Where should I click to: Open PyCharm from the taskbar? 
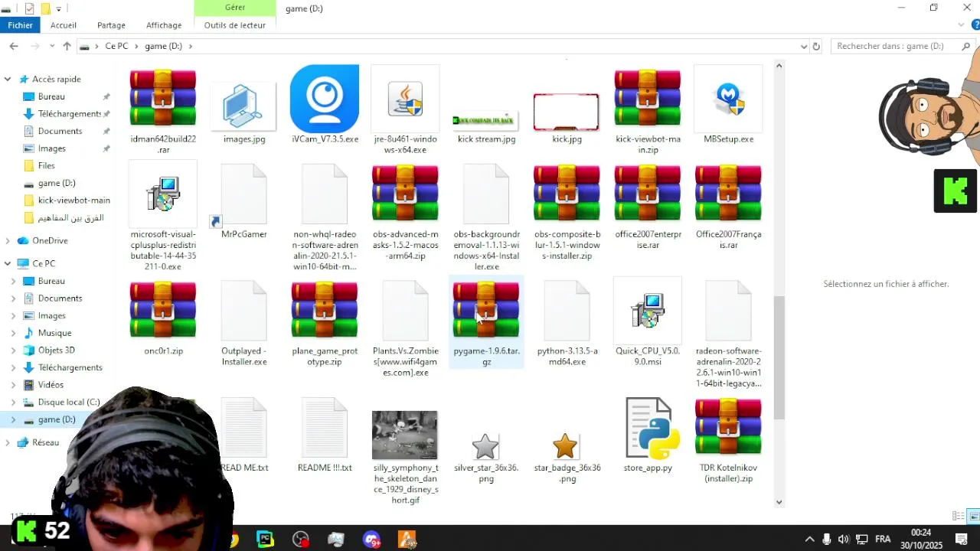(265, 540)
